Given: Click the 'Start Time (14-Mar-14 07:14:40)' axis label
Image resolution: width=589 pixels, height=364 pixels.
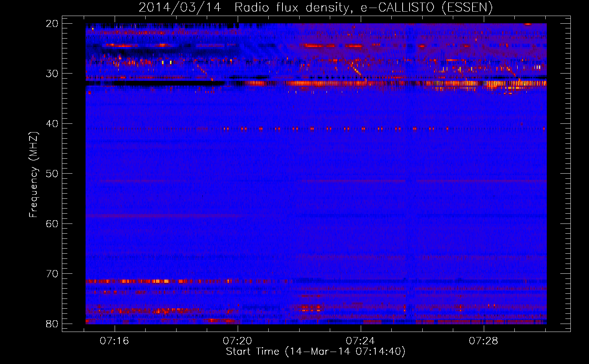Looking at the screenshot, I should click(x=316, y=352).
